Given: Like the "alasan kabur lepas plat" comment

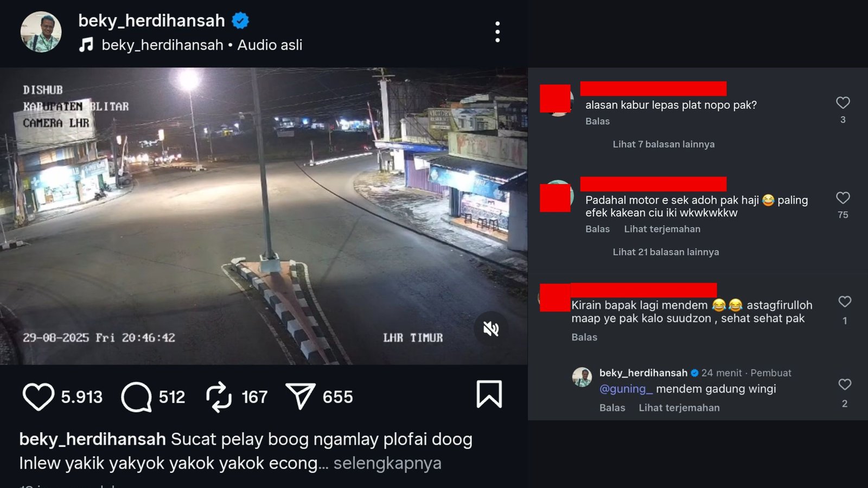Looking at the screenshot, I should tap(843, 102).
